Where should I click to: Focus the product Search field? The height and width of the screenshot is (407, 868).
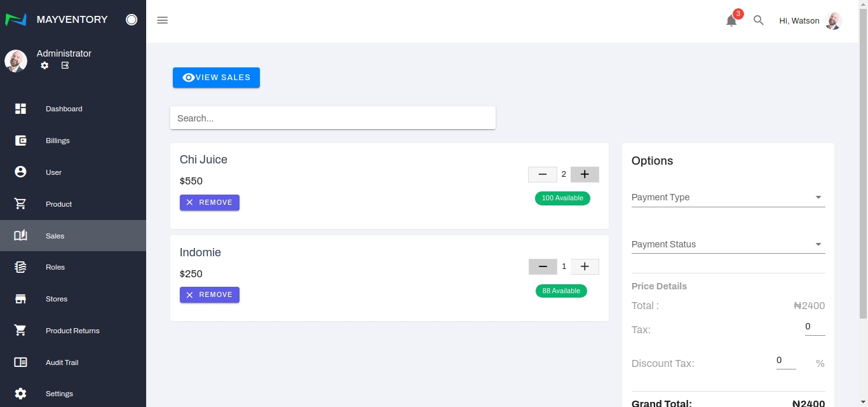[x=332, y=118]
